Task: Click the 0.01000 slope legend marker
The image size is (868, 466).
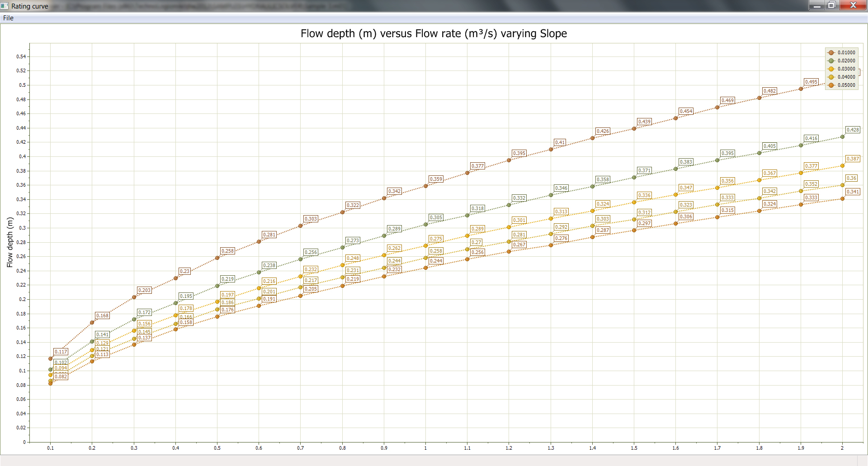Action: (831, 53)
